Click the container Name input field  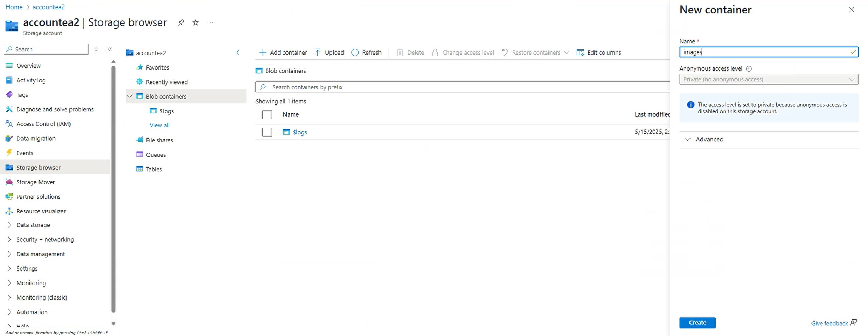(x=769, y=52)
